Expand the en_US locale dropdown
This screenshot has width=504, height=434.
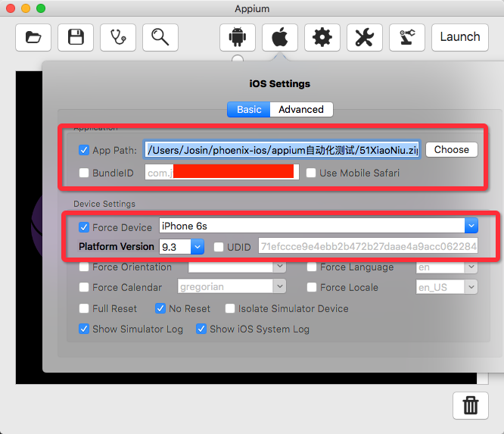[x=471, y=286]
